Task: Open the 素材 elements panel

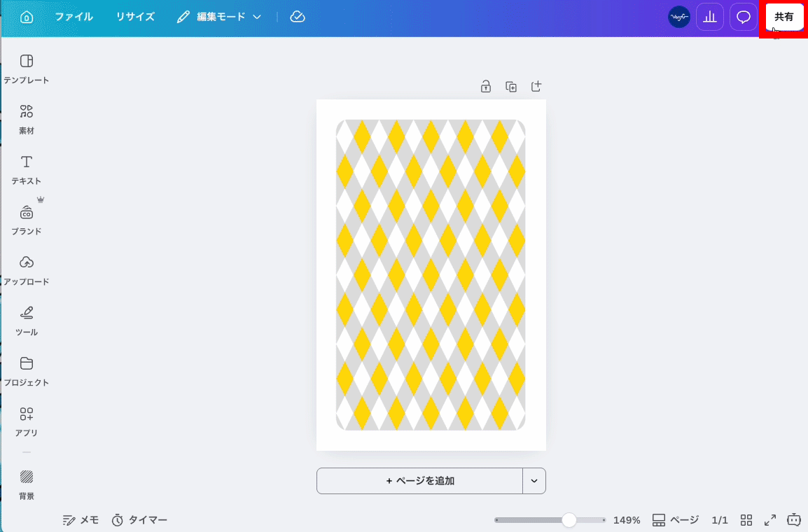Action: (27, 120)
